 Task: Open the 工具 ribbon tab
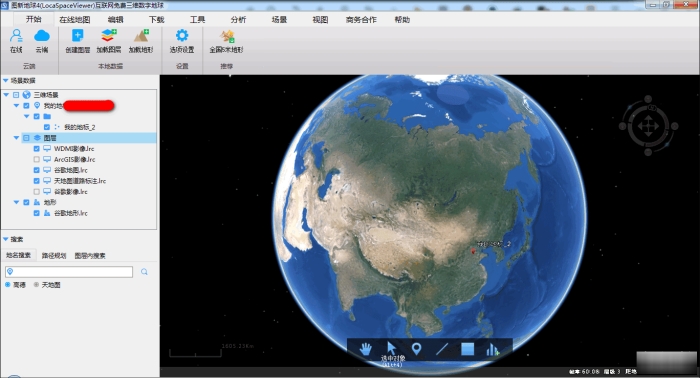coord(197,20)
